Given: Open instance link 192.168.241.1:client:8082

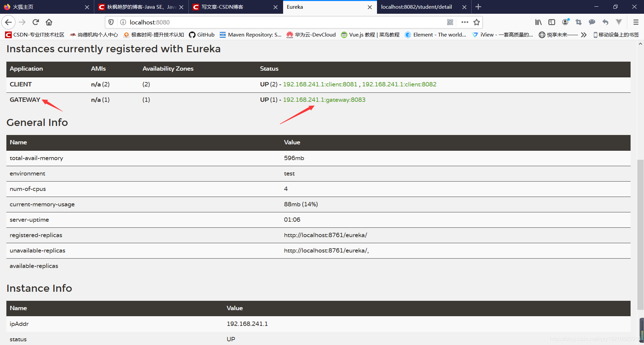Looking at the screenshot, I should coord(399,84).
